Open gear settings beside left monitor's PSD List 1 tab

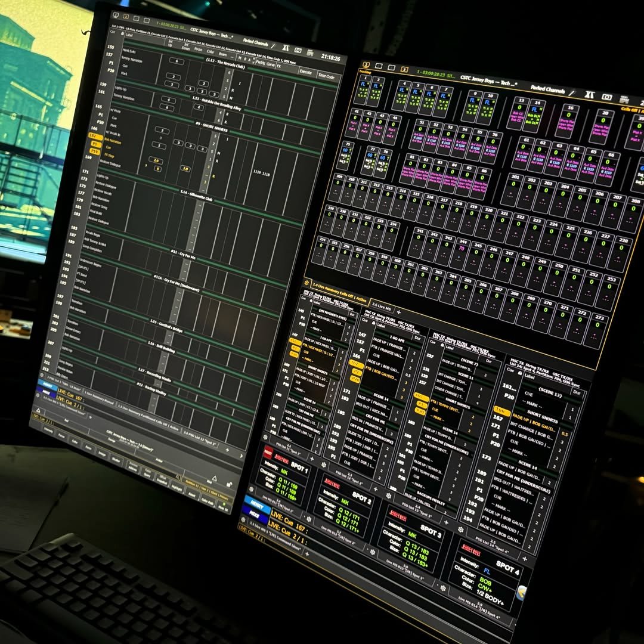(42, 374)
